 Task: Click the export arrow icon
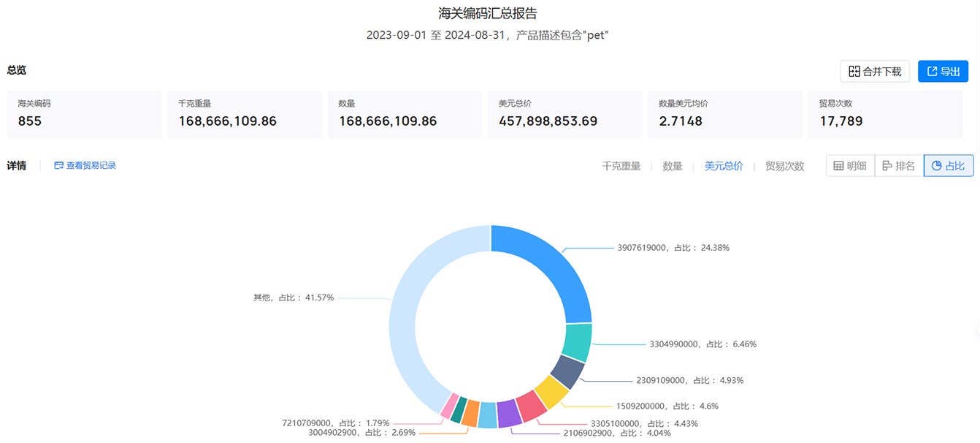coord(932,72)
